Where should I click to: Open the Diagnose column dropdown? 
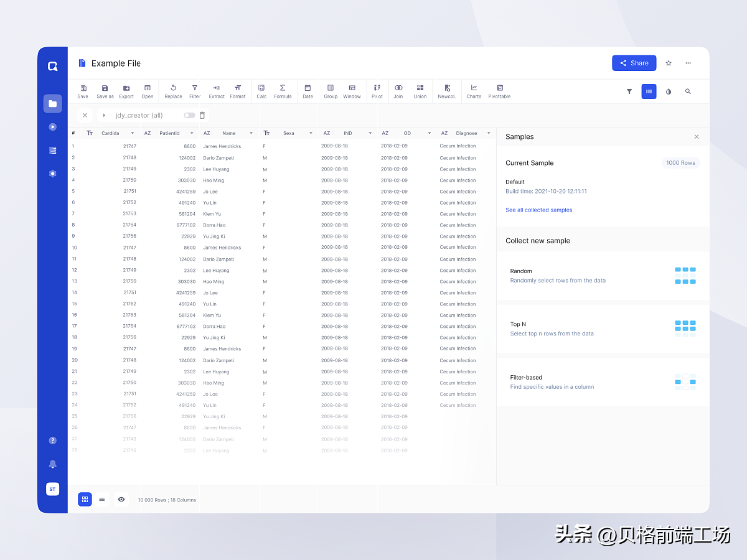(489, 133)
